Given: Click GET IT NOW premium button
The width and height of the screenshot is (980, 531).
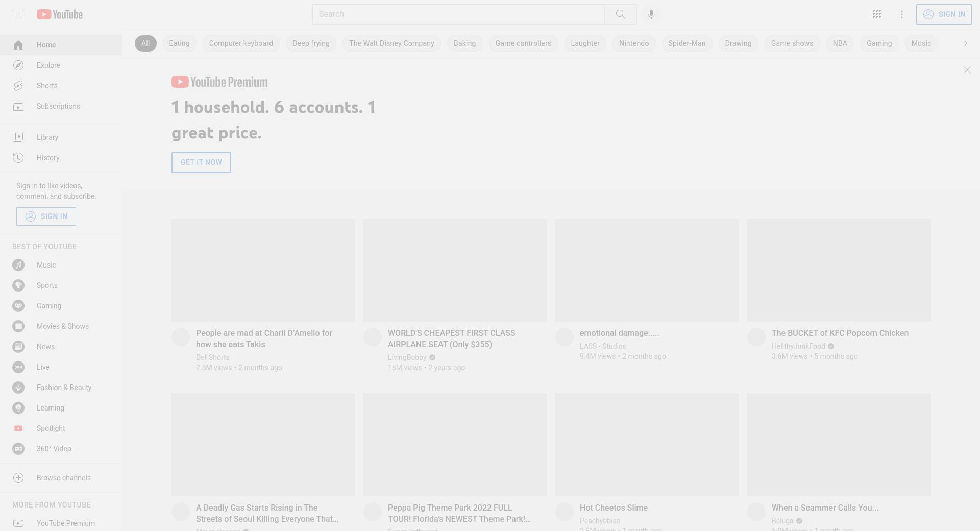Looking at the screenshot, I should click(201, 162).
